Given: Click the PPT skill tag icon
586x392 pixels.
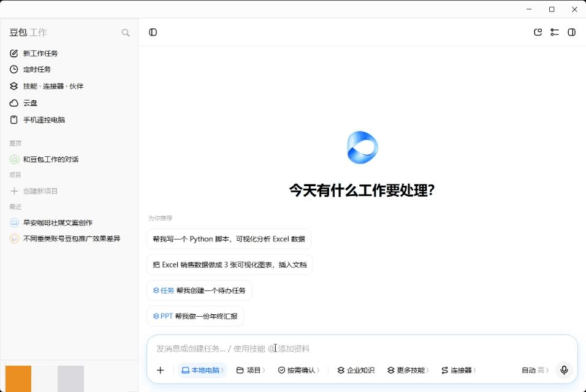Looking at the screenshot, I should [156, 316].
